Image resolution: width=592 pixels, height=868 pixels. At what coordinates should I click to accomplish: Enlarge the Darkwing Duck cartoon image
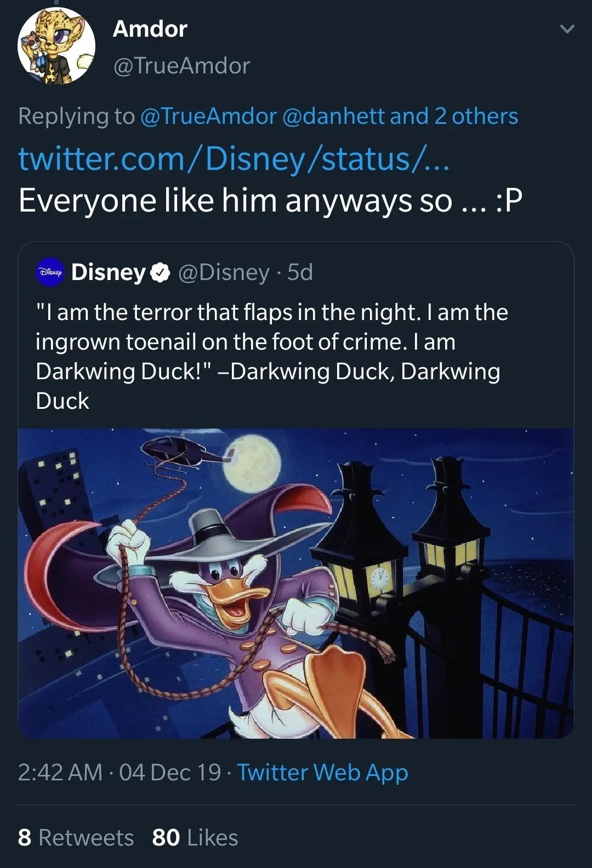(x=296, y=583)
